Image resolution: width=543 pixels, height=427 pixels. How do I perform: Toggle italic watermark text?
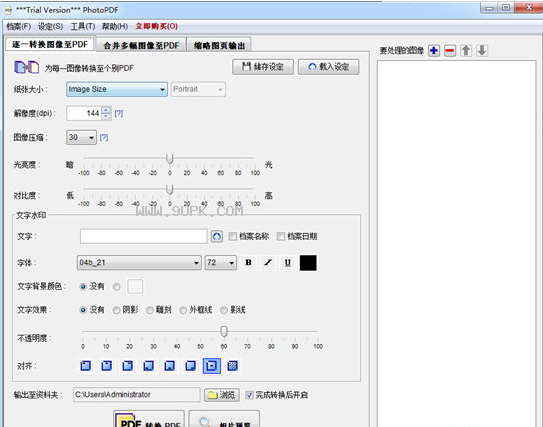pos(268,263)
